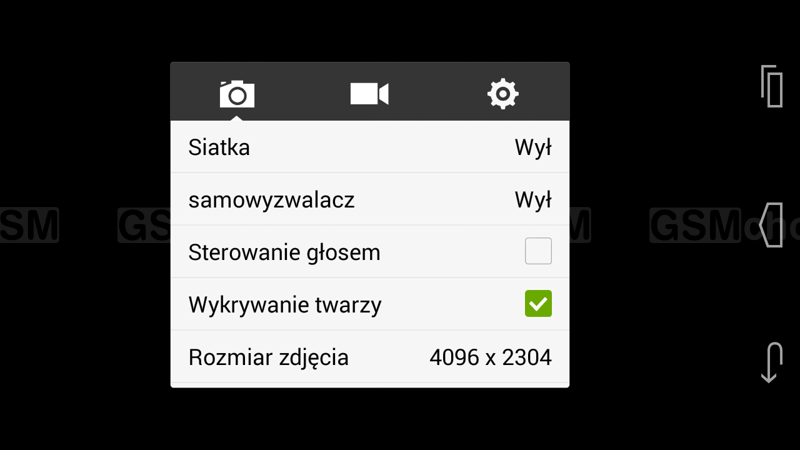Tap the samowyzwalacz label text
The image size is (800, 450).
tap(271, 201)
